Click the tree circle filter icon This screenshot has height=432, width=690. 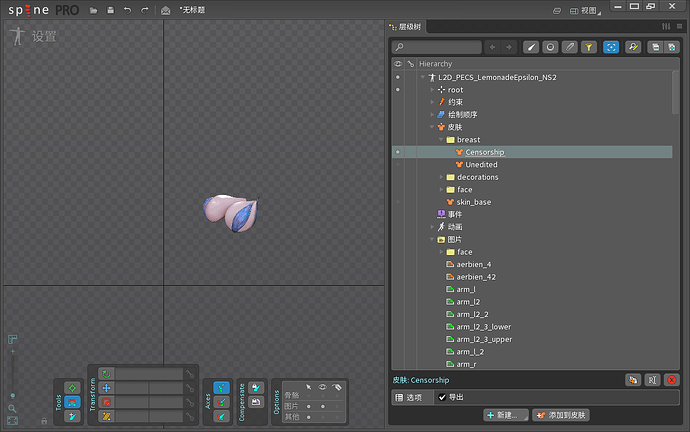(x=550, y=47)
